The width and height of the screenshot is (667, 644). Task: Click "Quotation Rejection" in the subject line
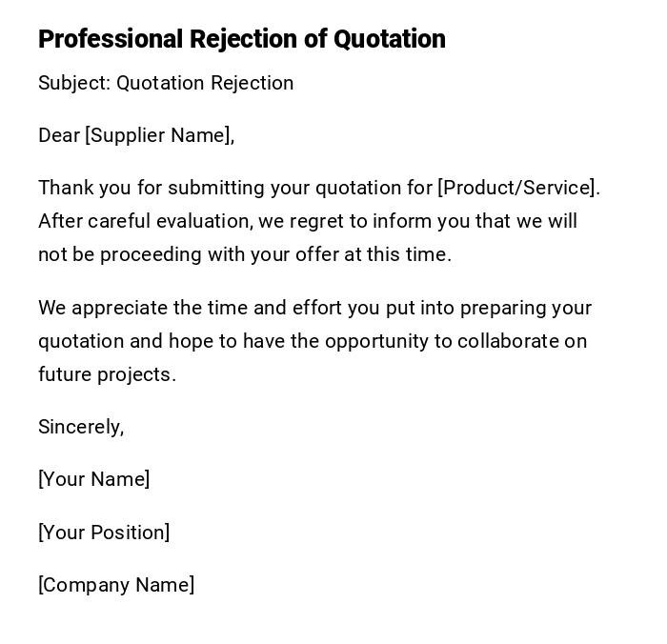(x=205, y=83)
